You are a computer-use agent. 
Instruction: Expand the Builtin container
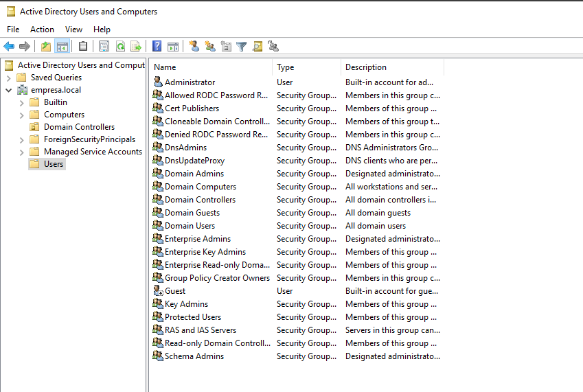coord(21,103)
